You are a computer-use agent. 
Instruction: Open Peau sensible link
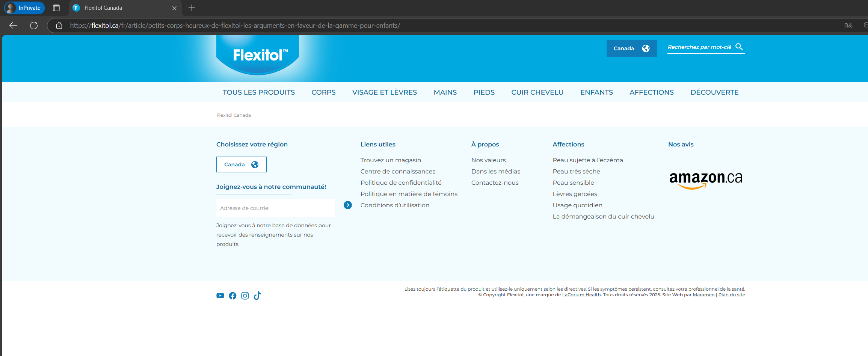click(x=573, y=183)
